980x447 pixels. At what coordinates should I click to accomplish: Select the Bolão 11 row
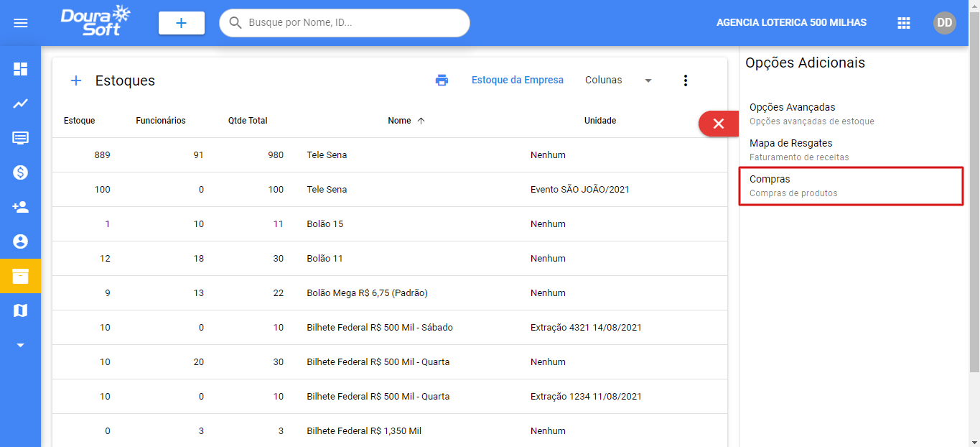click(390, 259)
